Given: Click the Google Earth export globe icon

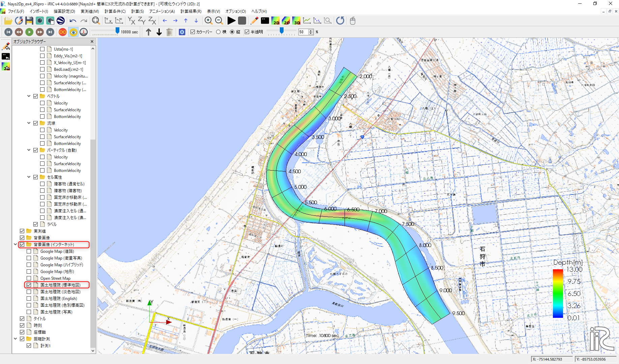Looking at the screenshot, I should 61,21.
